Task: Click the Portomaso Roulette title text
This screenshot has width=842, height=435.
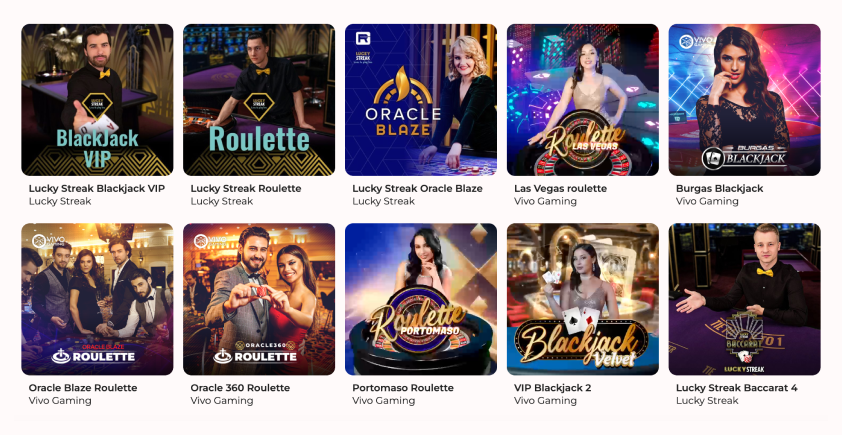Action: 403,388
